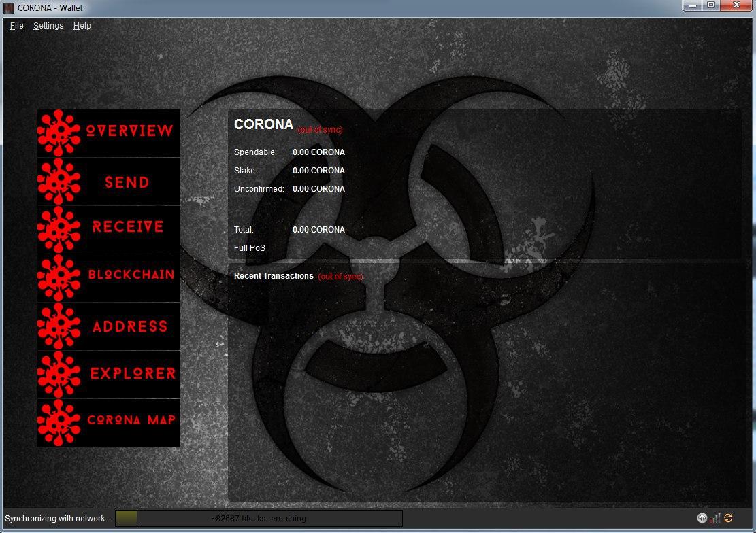The width and height of the screenshot is (756, 533).
Task: Check the network connections signal icon
Action: click(x=715, y=518)
